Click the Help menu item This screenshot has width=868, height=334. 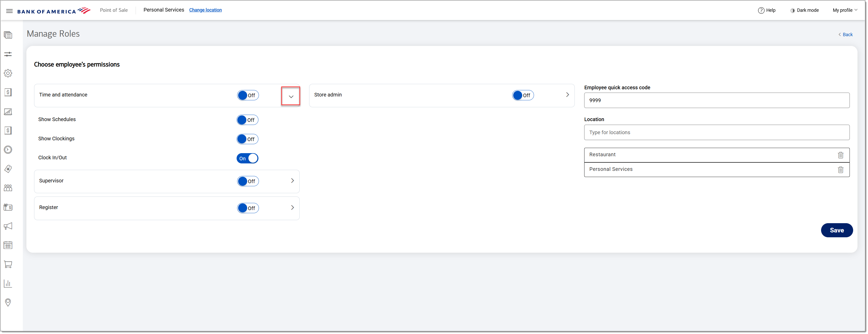766,10
